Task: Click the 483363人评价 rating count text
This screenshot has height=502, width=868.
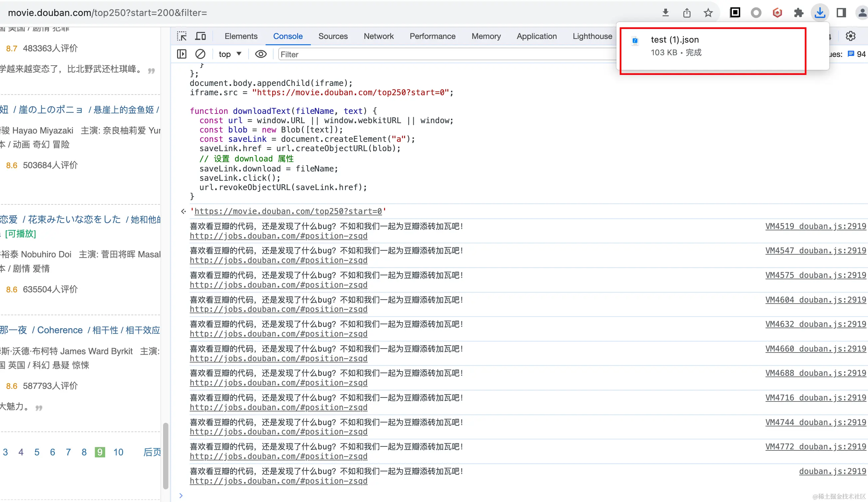Action: coord(50,48)
